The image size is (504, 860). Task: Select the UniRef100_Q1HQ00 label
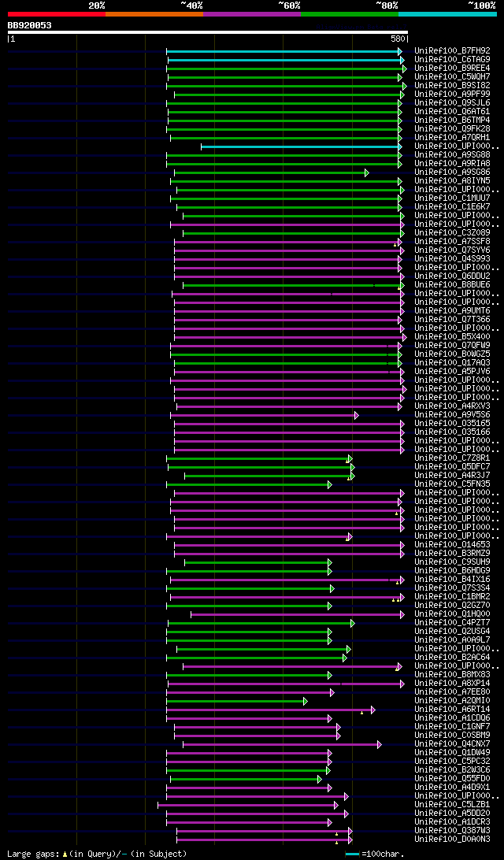[453, 613]
